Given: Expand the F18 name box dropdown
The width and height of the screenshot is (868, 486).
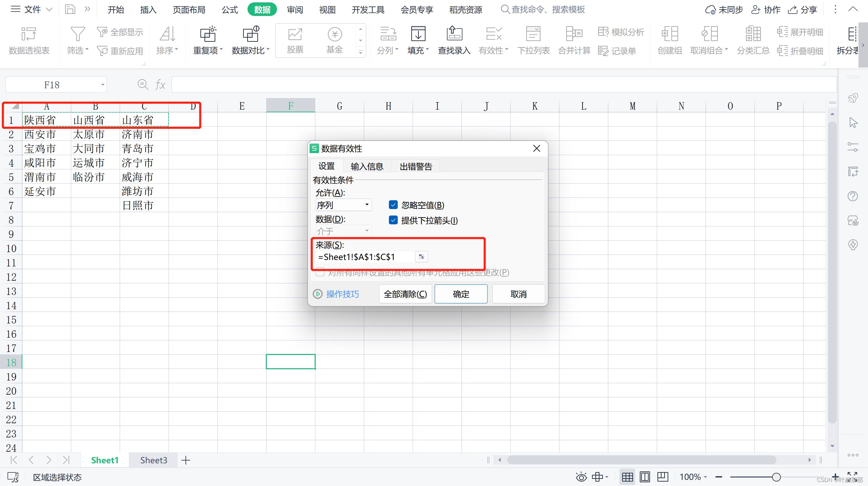Looking at the screenshot, I should pos(102,85).
